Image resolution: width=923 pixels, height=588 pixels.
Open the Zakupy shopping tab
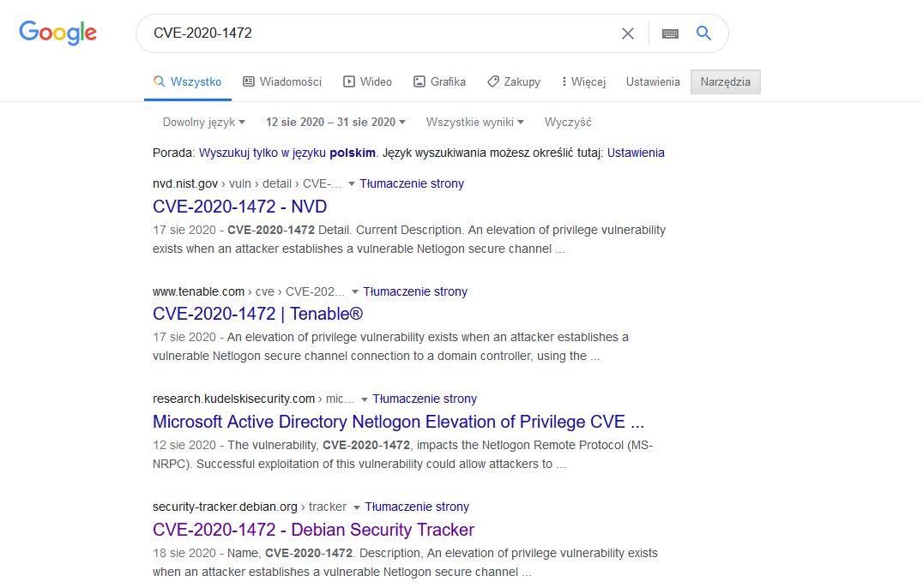pyautogui.click(x=513, y=81)
